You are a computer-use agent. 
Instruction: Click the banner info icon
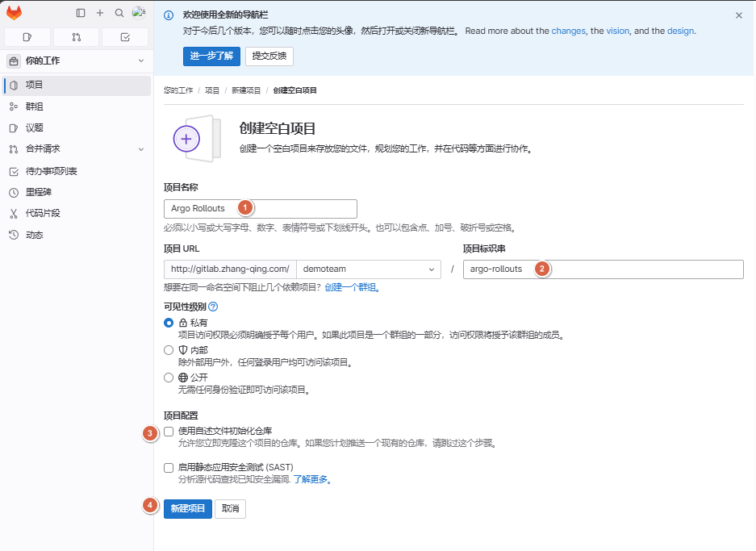tap(169, 15)
